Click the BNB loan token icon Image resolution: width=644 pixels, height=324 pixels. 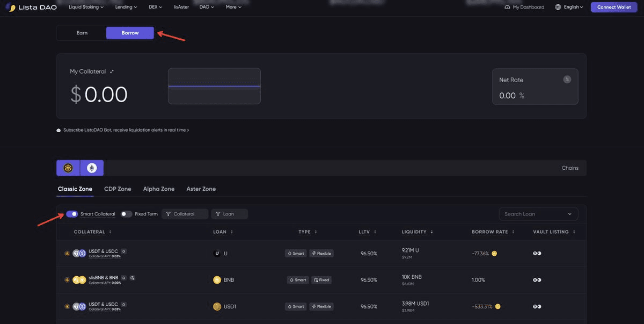(x=217, y=280)
